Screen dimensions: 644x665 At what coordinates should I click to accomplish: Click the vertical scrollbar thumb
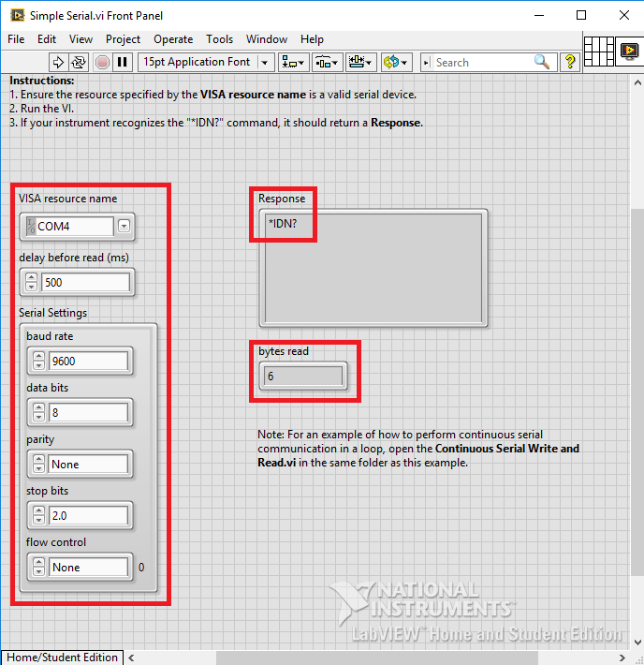637,392
